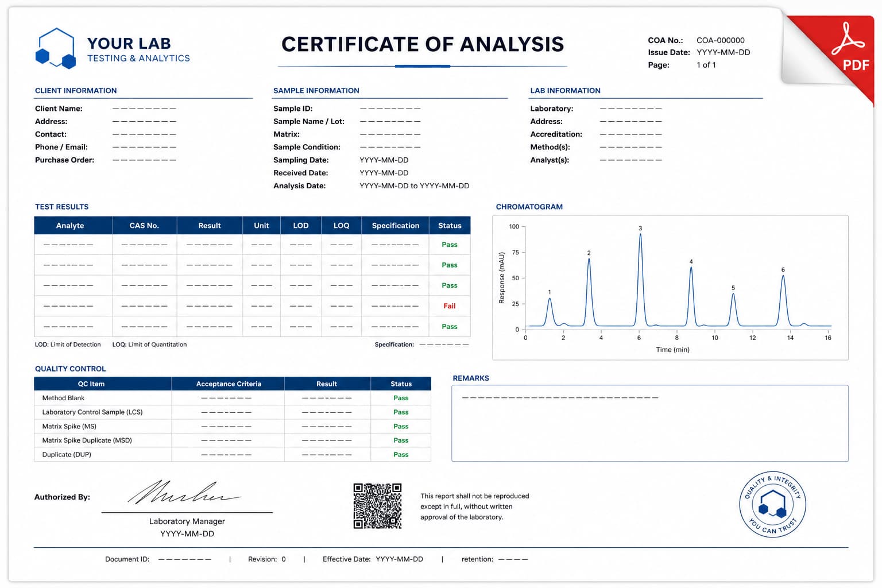Viewport: 882px width, 588px height.
Task: Click the Sample ID label
Action: point(293,109)
